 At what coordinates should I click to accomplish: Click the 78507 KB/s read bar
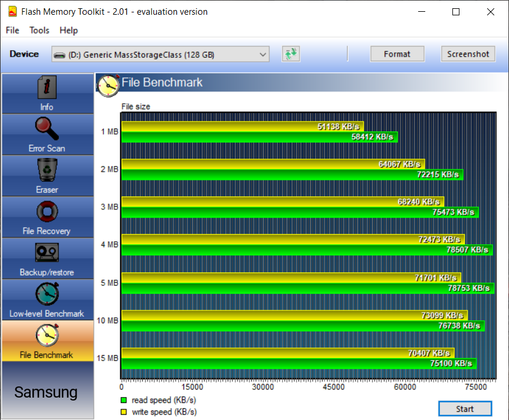307,250
